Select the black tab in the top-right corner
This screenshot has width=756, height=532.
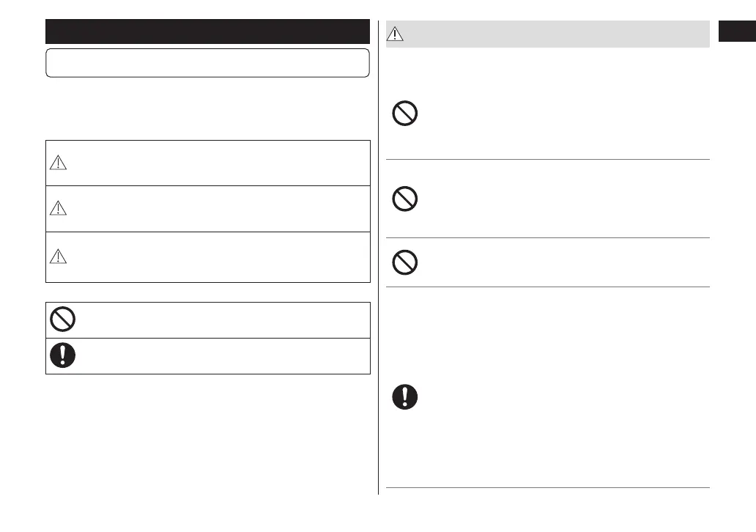coord(736,33)
